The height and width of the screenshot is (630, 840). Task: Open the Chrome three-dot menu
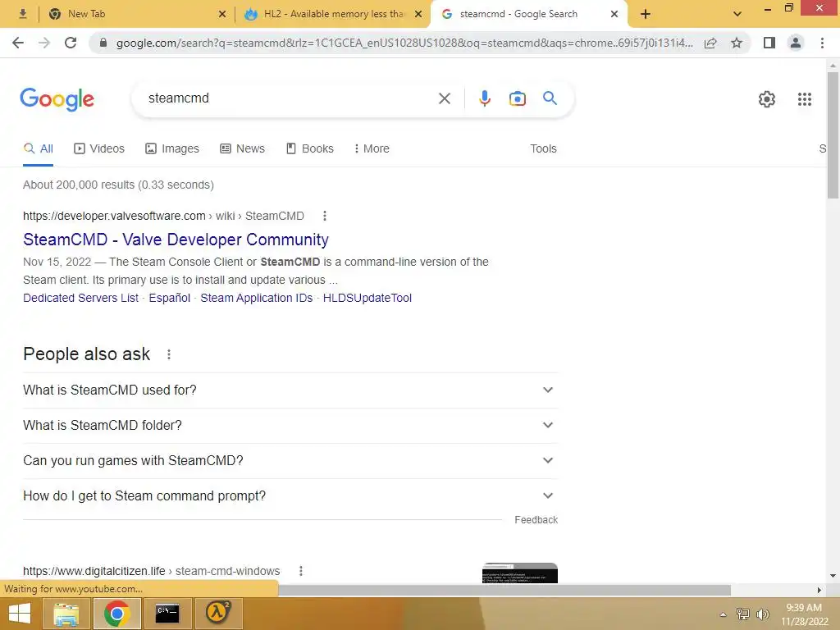click(x=822, y=43)
